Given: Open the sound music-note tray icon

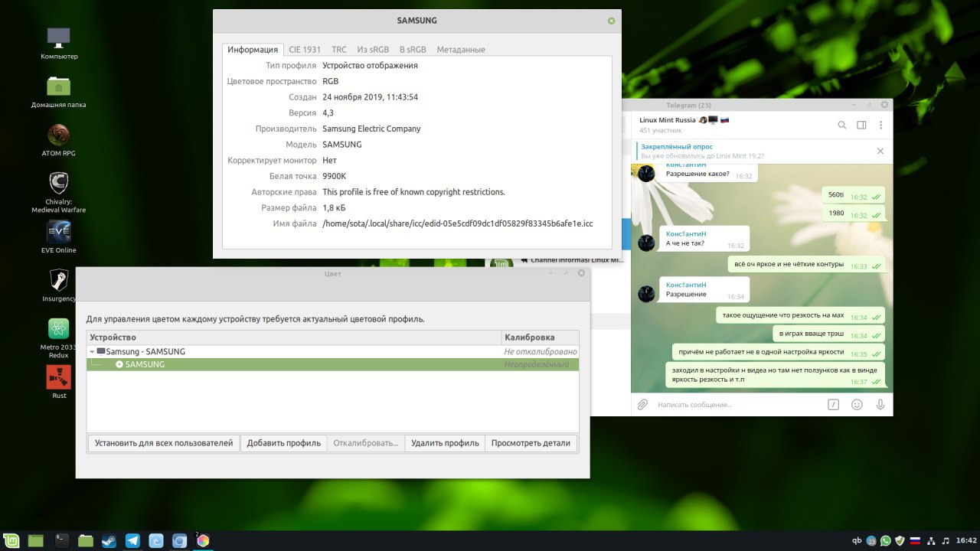Looking at the screenshot, I should [945, 541].
